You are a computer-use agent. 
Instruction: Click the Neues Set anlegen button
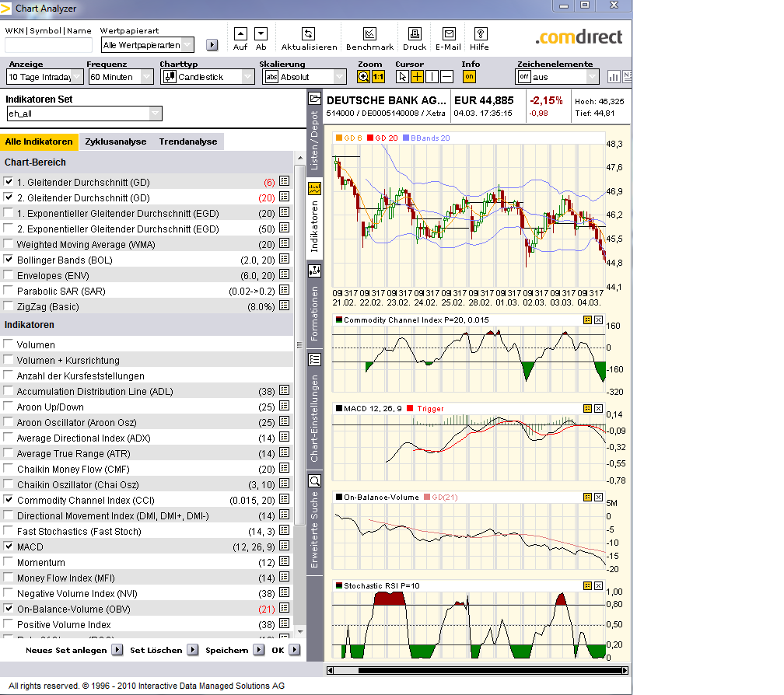74,650
